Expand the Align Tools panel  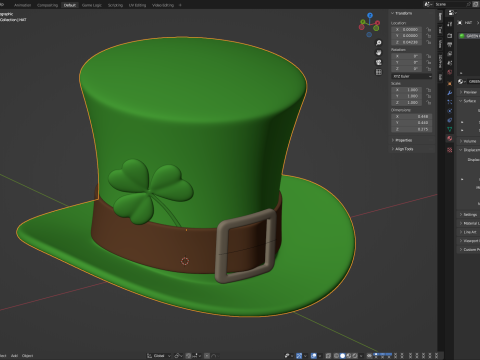pyautogui.click(x=404, y=149)
